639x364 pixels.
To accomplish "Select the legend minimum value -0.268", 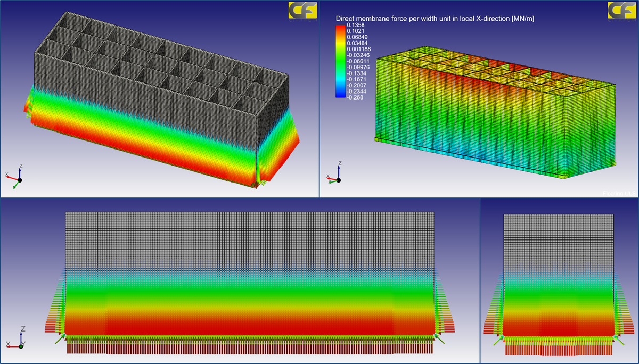I will (354, 97).
